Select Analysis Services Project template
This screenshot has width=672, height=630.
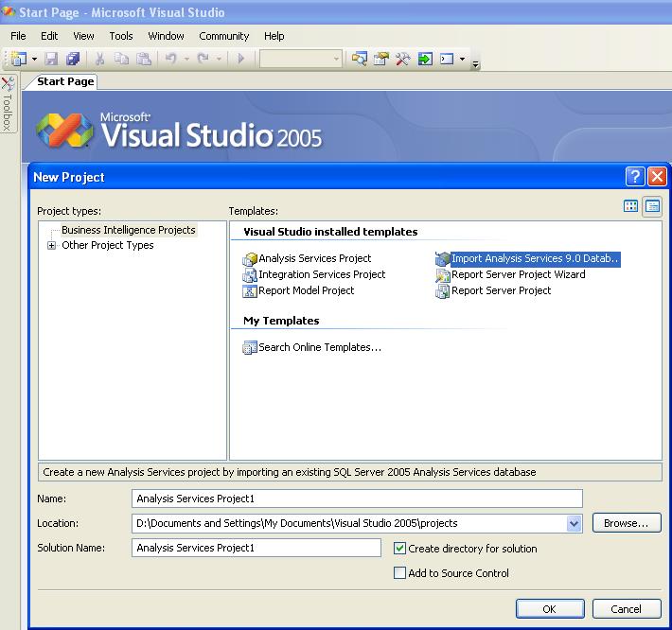coord(307,258)
